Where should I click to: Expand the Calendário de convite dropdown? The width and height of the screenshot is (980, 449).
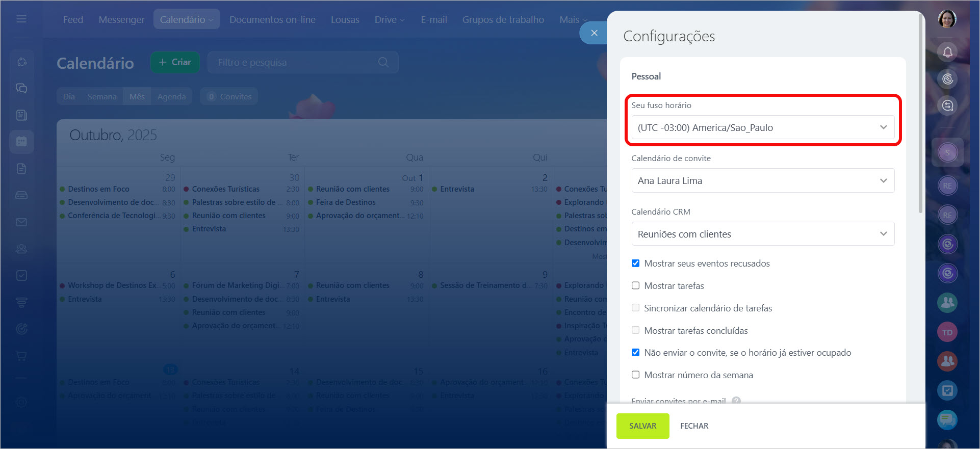click(x=762, y=181)
